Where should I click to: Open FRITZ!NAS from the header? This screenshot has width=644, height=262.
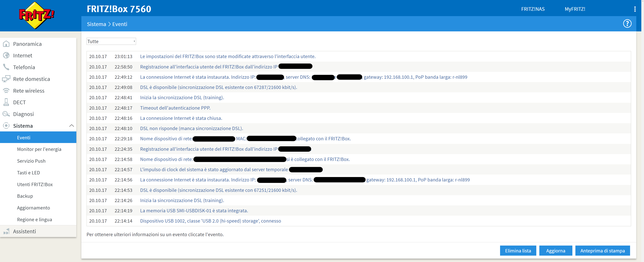pos(533,9)
